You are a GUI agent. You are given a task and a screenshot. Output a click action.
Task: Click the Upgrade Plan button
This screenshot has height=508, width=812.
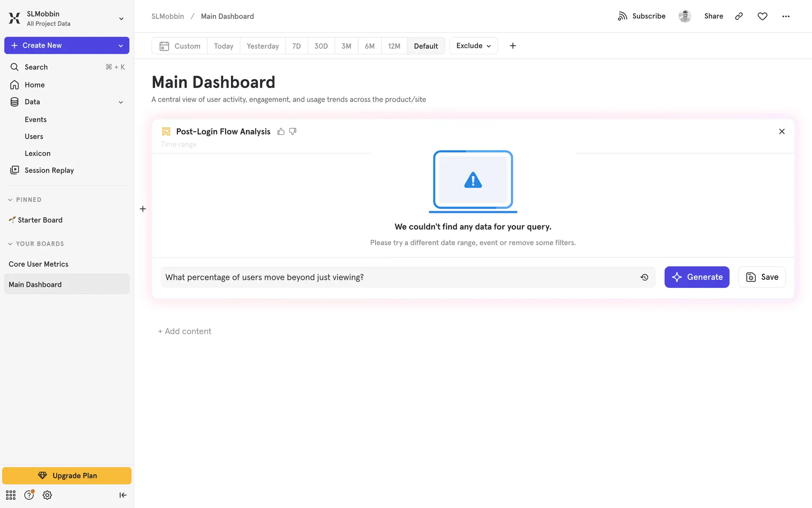tap(67, 475)
